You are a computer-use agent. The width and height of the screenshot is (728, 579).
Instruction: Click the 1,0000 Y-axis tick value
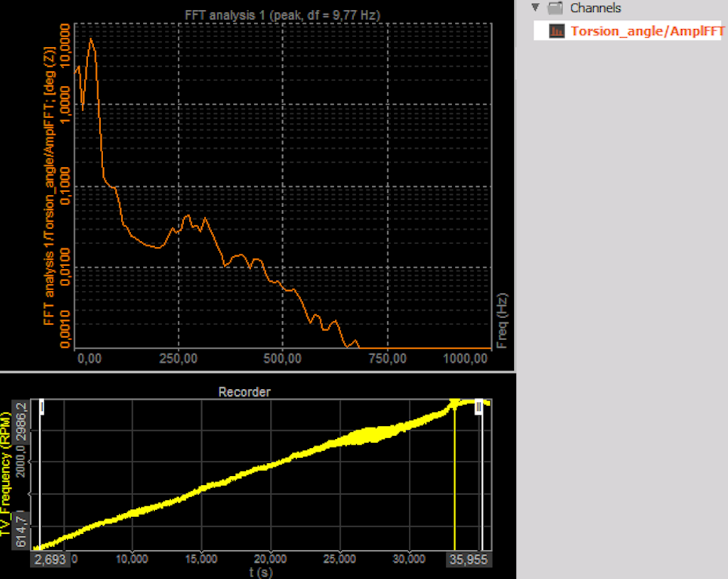65,104
